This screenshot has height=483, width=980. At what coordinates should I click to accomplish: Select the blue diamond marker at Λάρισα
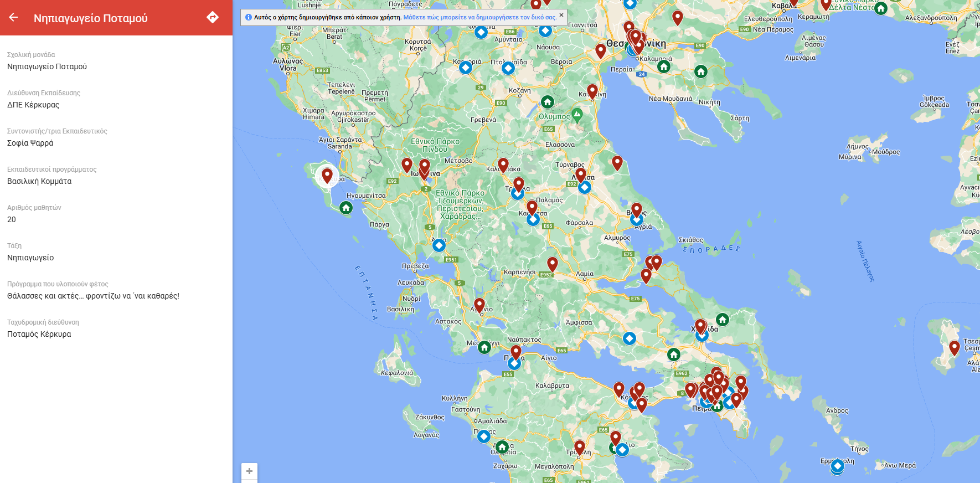point(585,187)
